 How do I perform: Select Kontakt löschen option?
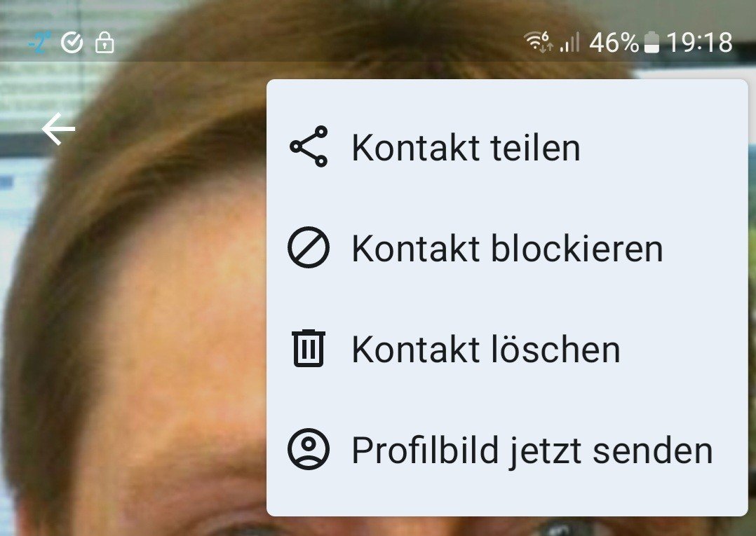coord(507,349)
